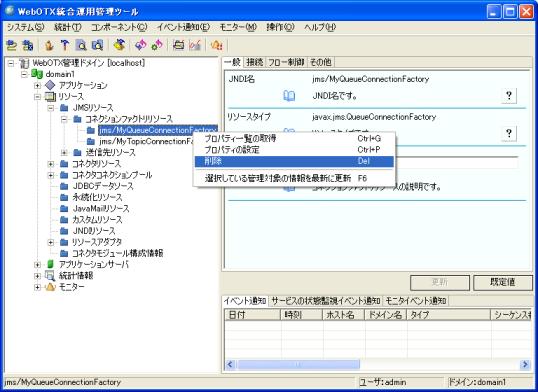Click the yellow and blue deploy toolbar icon
Screen dimensions: 538x392
(119, 45)
